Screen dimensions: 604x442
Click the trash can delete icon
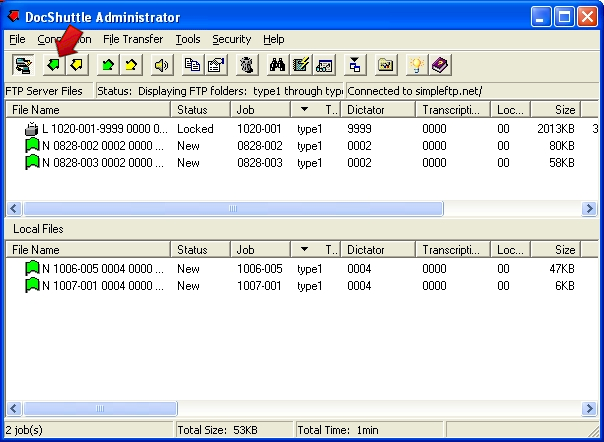click(x=247, y=65)
